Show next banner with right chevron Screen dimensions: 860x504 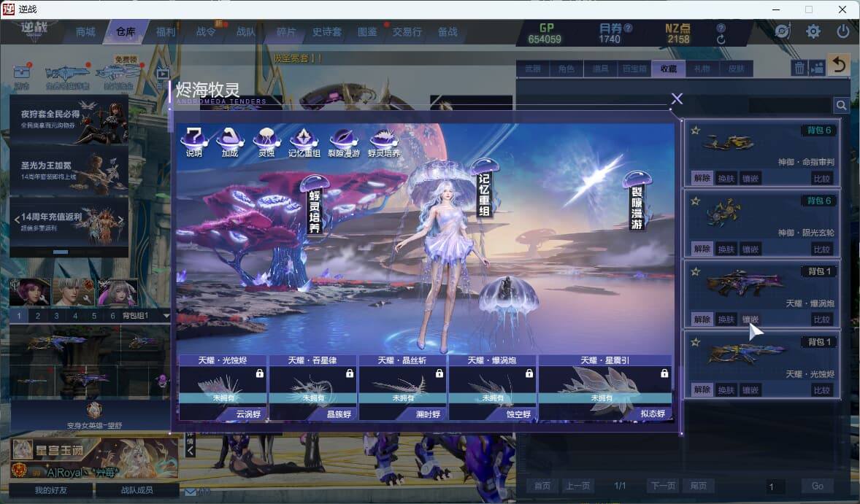tap(120, 220)
